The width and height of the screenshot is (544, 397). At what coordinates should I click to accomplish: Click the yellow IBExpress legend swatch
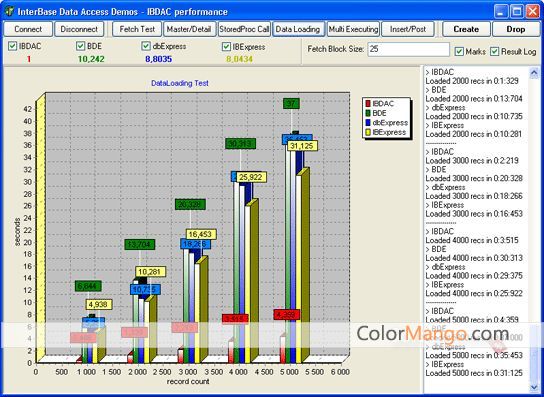click(368, 132)
